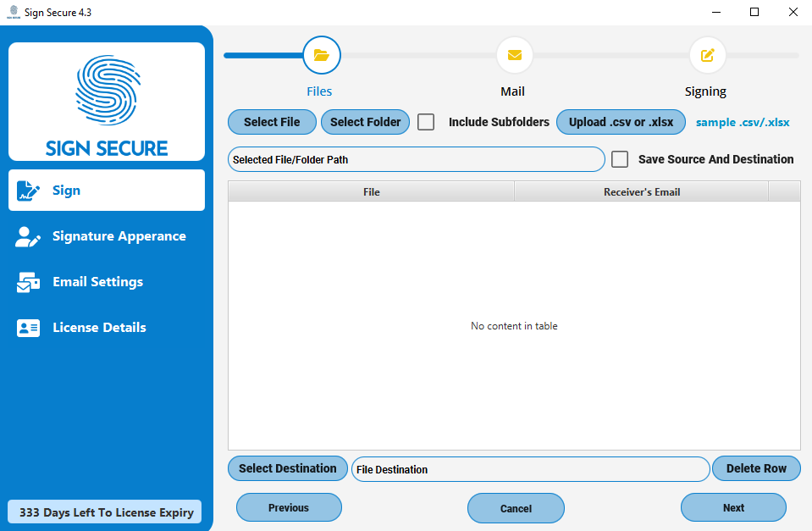Screen dimensions: 812x531
Task: Click the No content in table text
Action: coord(514,326)
